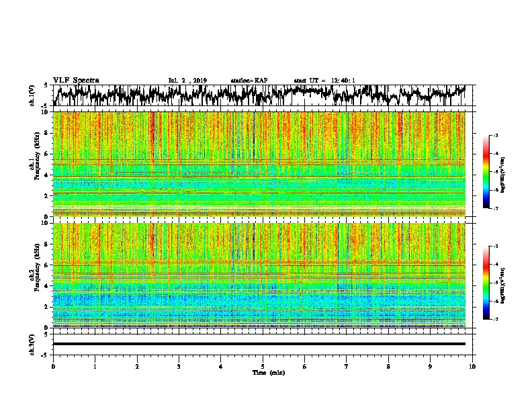Select the date text "Jul 2, 2019"
This screenshot has height=411, width=532.
pos(187,81)
